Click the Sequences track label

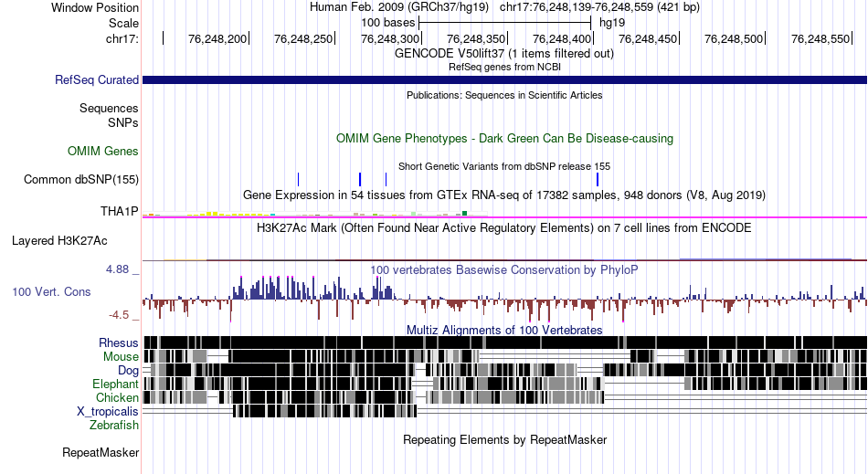point(109,108)
